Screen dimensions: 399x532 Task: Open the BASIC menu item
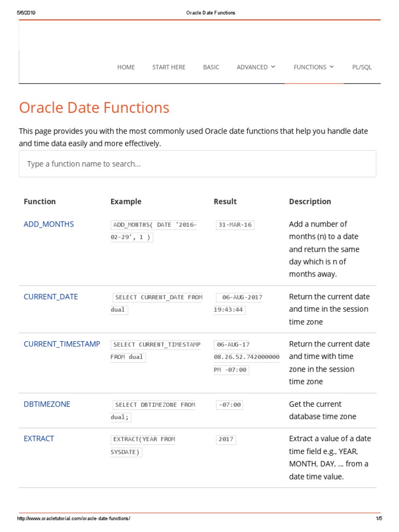point(211,67)
